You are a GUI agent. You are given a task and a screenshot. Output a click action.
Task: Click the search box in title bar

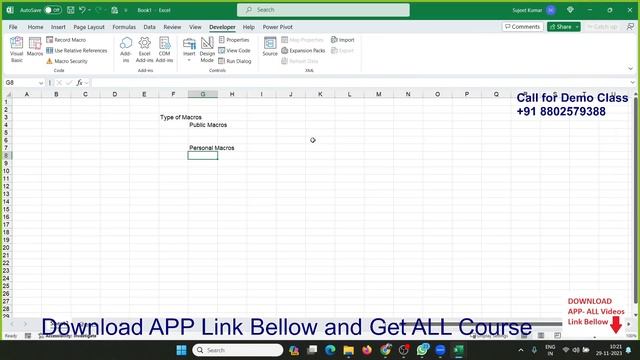pos(323,10)
